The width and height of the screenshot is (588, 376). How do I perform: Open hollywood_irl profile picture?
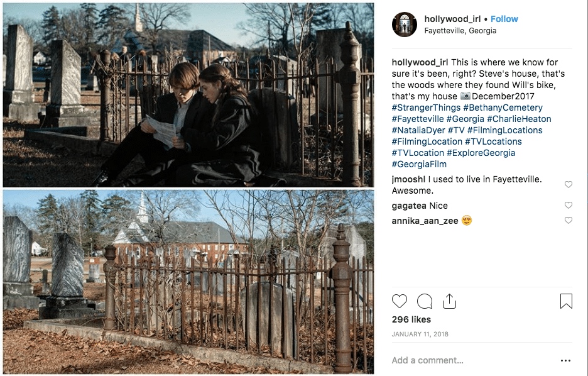tap(405, 25)
